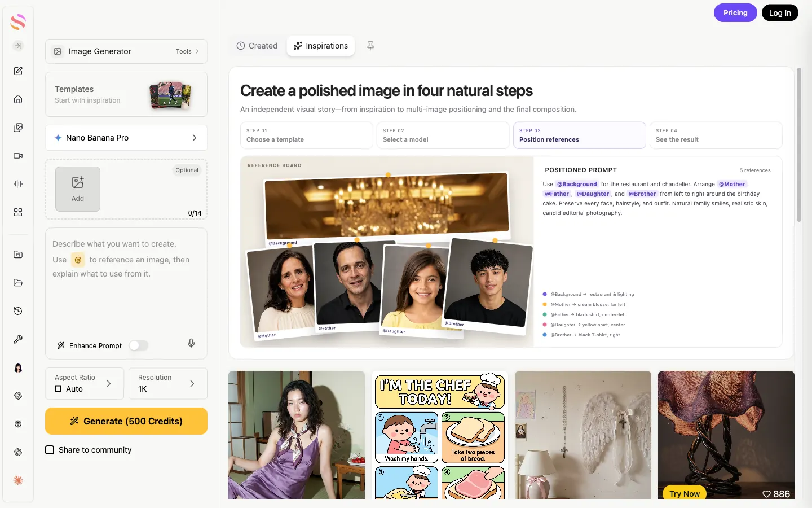Image resolution: width=812 pixels, height=508 pixels.
Task: Click the page vertical scrollbar
Action: coord(798,145)
